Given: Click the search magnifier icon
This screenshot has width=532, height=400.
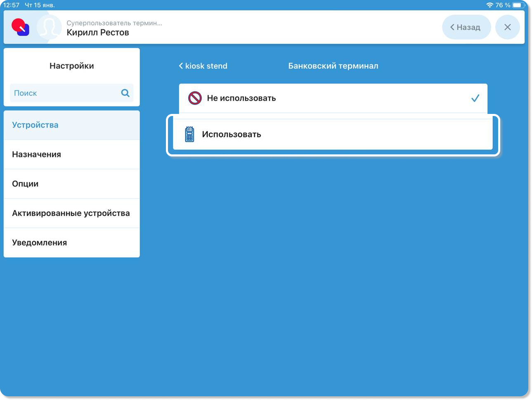Looking at the screenshot, I should [x=125, y=93].
